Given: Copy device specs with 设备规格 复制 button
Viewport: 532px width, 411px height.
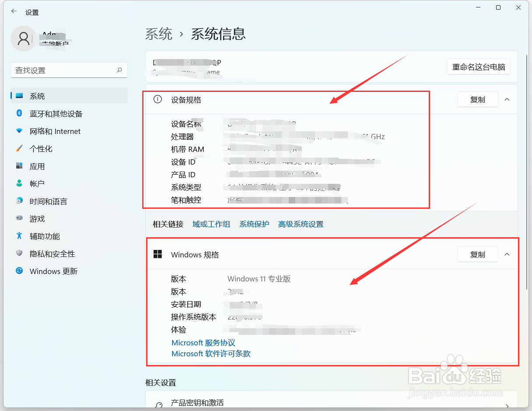Looking at the screenshot, I should pyautogui.click(x=478, y=99).
